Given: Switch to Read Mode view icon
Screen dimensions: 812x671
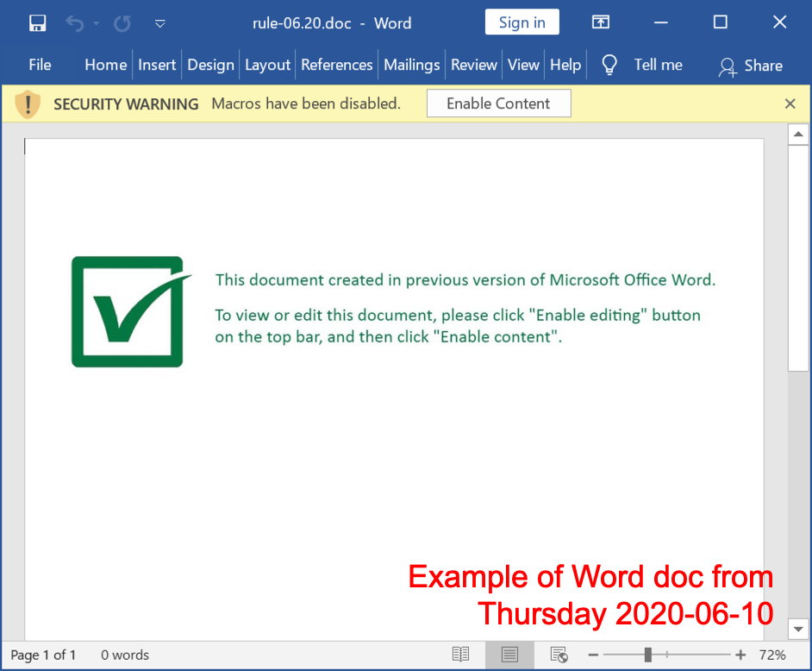Looking at the screenshot, I should 460,655.
